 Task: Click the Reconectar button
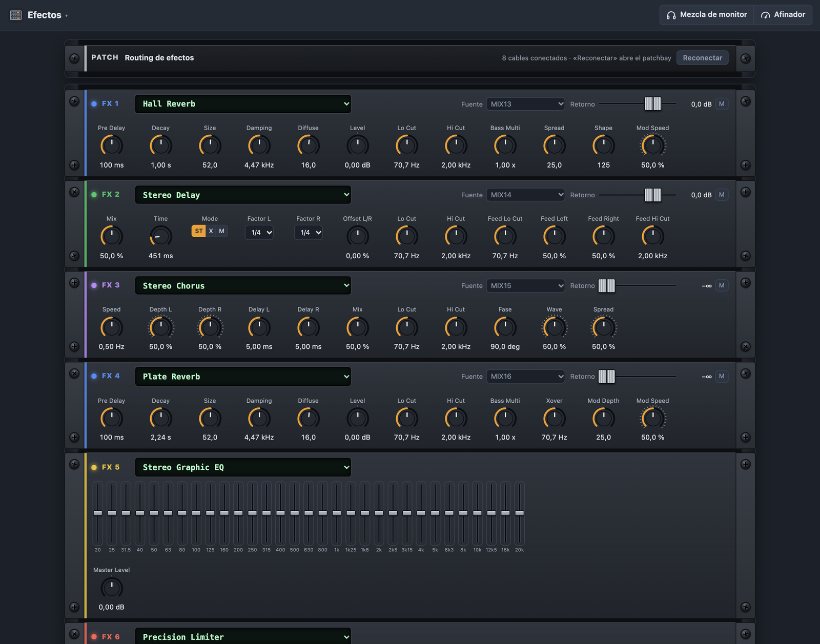tap(702, 58)
